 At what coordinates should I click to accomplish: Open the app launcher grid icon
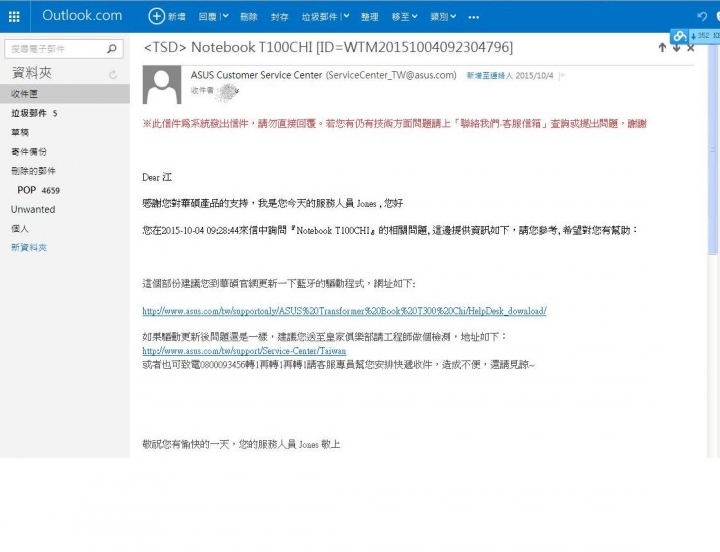tap(14, 17)
